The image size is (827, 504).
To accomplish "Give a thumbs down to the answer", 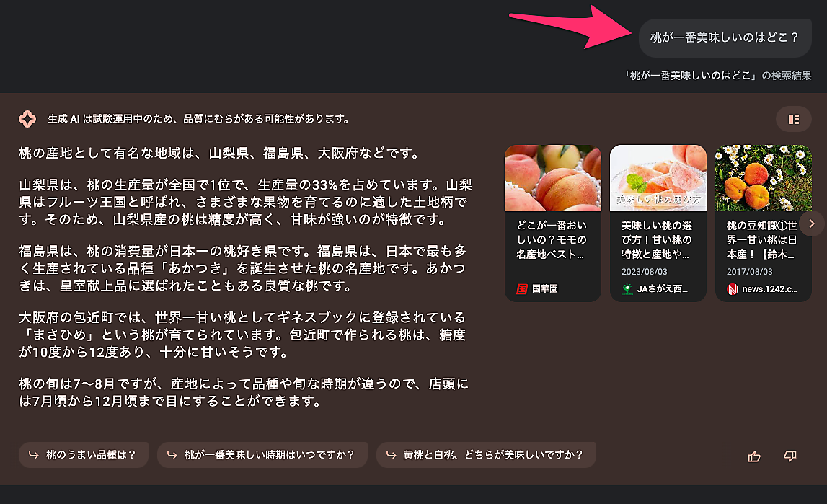I will 790,456.
